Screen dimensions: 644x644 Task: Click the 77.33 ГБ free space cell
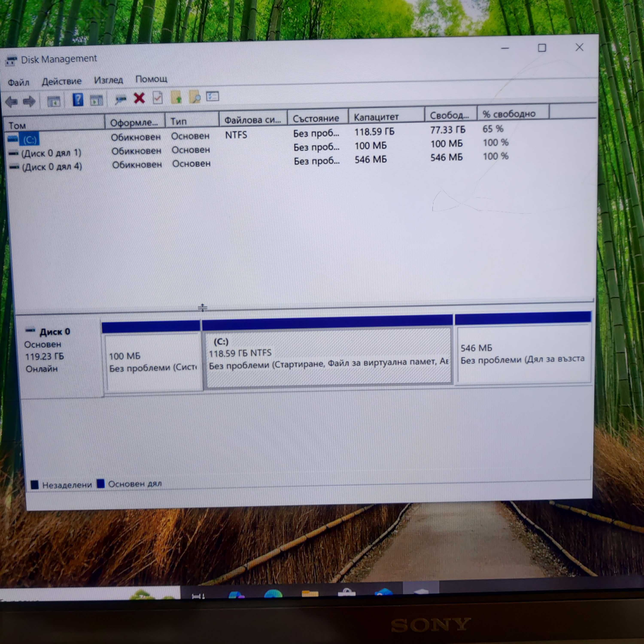coord(448,130)
